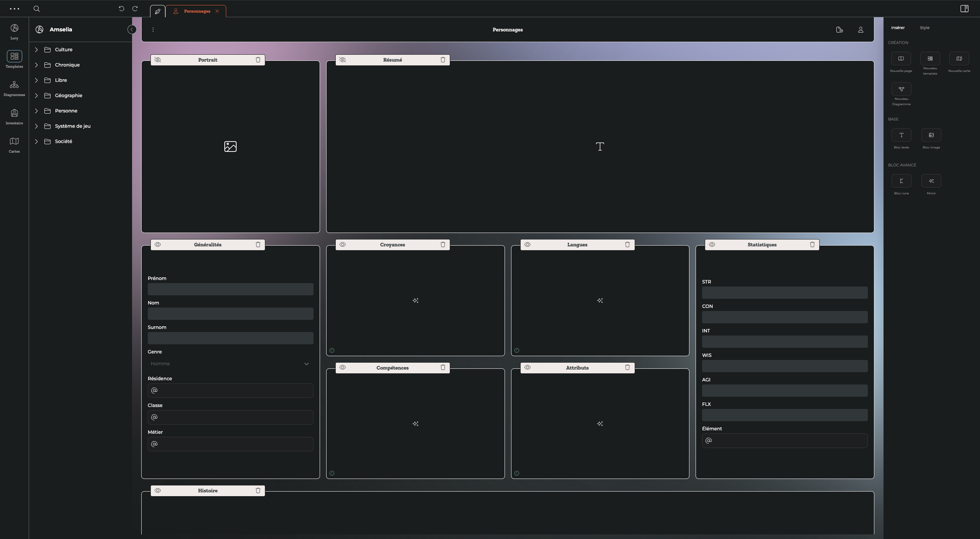Collapse the Amselia side panel
Screen dimensions: 980x539
click(132, 29)
